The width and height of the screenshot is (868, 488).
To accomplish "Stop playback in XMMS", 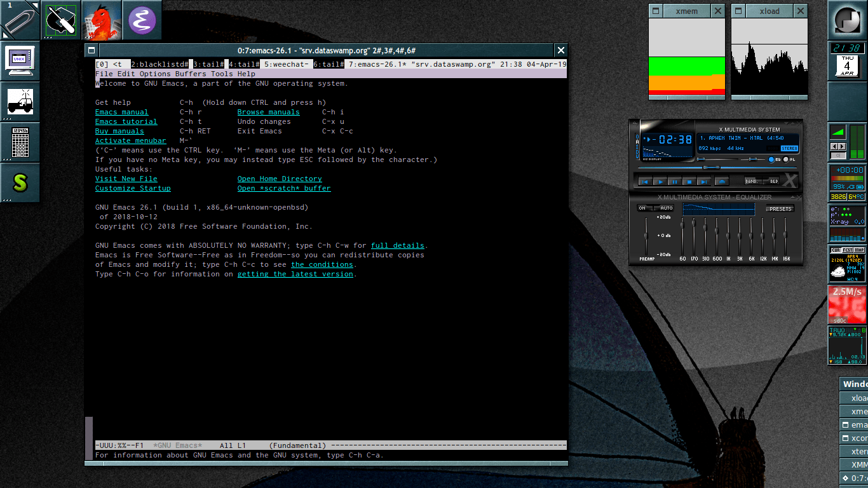I will 689,181.
